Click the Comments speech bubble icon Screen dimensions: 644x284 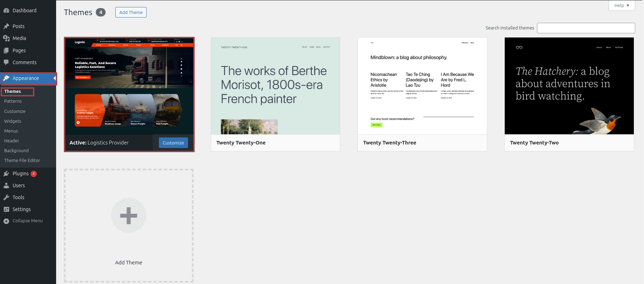click(x=6, y=62)
